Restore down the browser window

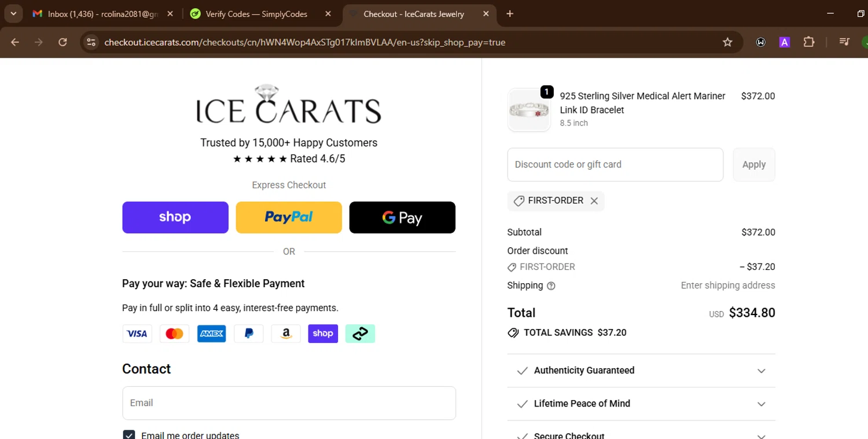860,13
